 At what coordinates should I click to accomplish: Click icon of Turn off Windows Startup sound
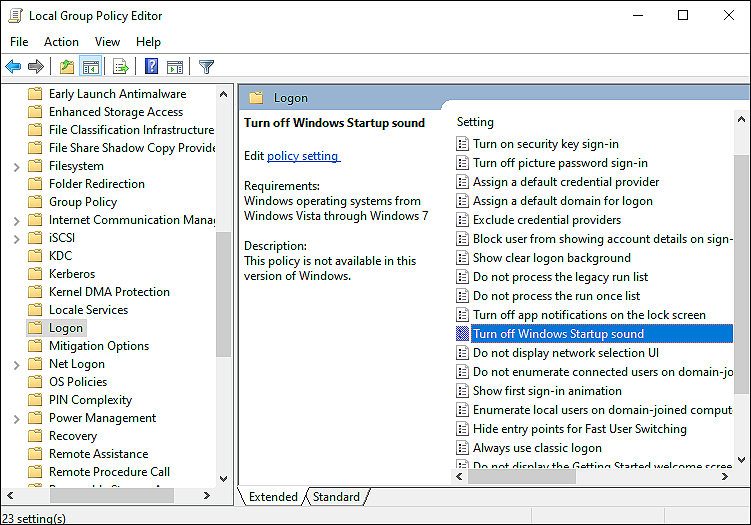pyautogui.click(x=462, y=334)
